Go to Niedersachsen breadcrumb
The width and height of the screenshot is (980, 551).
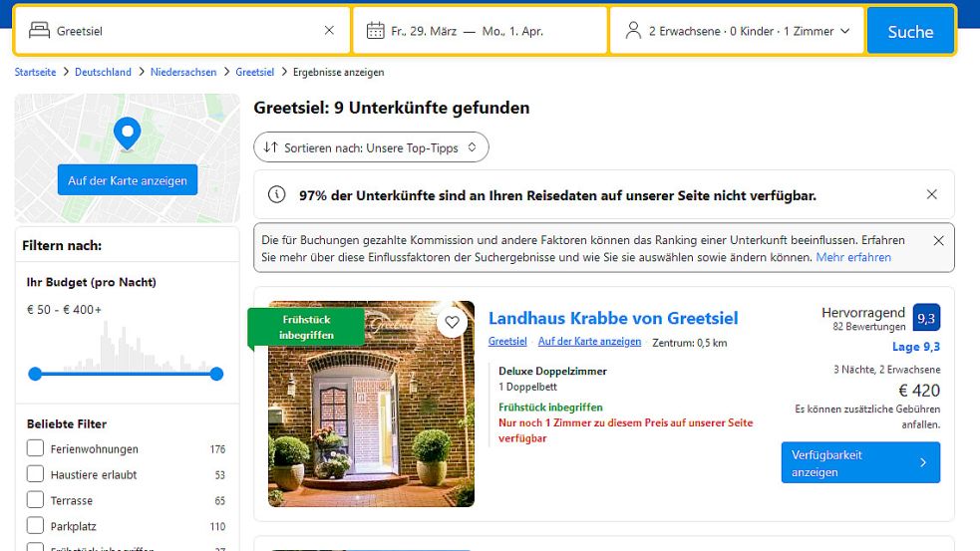coord(183,72)
